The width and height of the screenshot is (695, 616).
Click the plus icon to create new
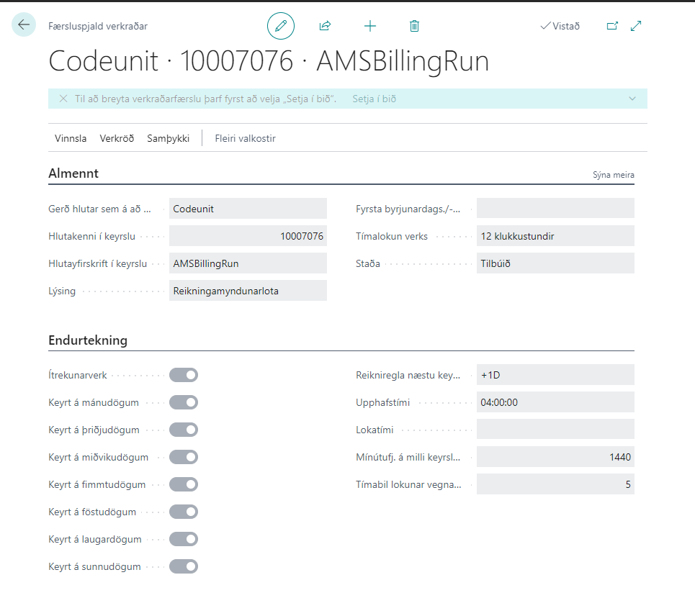[370, 26]
